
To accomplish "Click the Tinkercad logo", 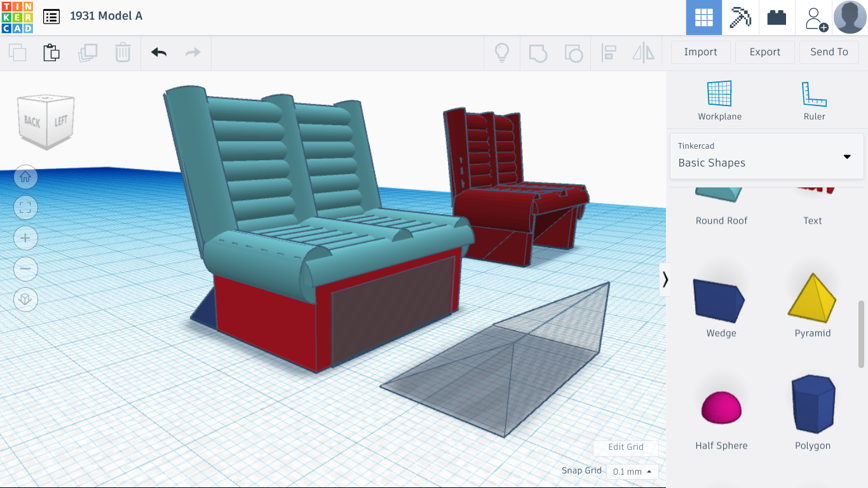I will 17,17.
